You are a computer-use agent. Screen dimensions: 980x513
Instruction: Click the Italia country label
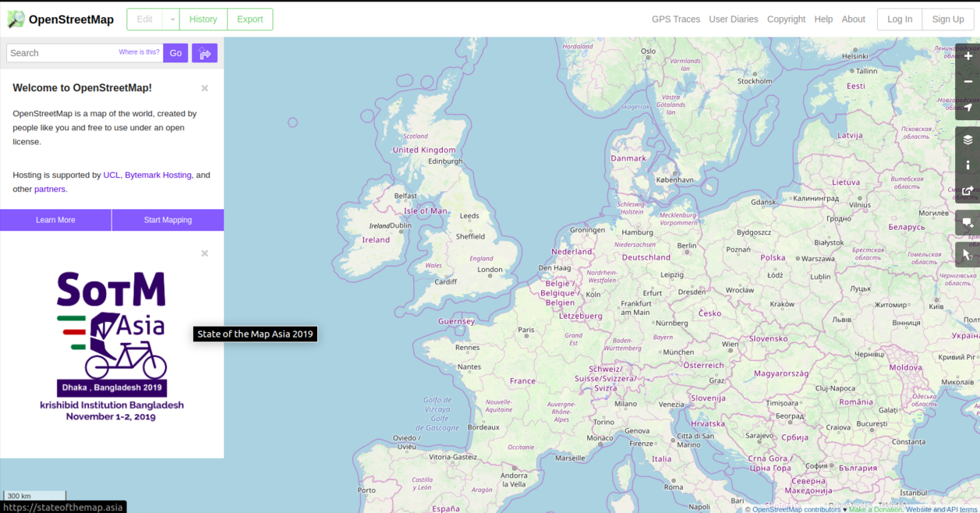pos(661,459)
